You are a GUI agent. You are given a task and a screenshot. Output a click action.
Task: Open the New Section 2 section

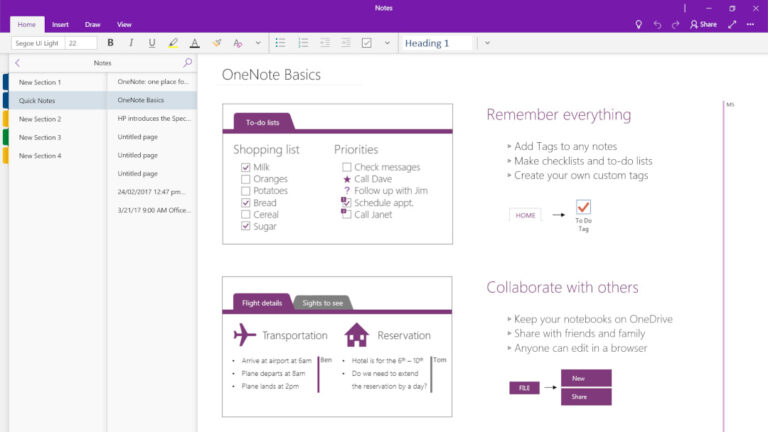[x=40, y=119]
